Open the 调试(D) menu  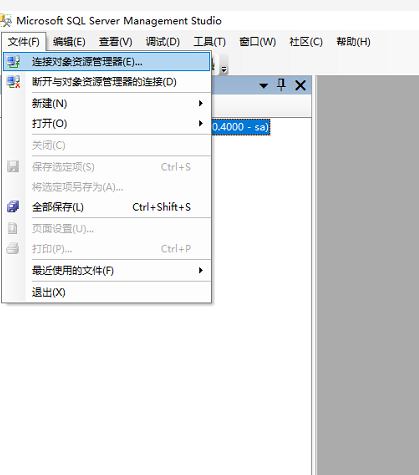(x=163, y=42)
